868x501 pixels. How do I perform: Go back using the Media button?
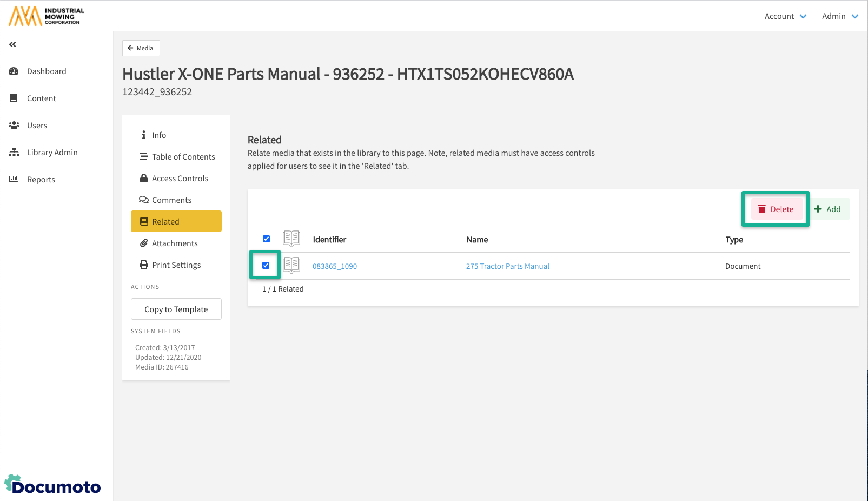pos(141,48)
